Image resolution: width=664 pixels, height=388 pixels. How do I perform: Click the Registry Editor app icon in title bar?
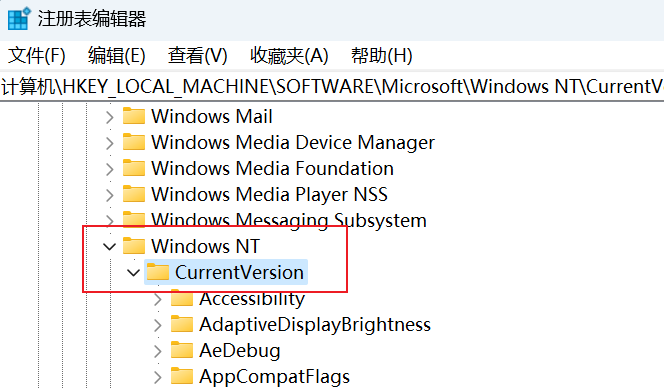pos(19,18)
